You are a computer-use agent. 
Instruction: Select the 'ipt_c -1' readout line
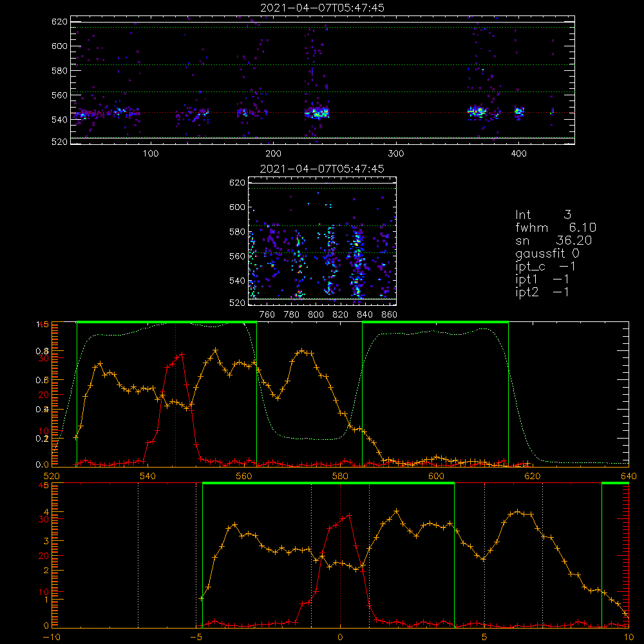(x=545, y=267)
